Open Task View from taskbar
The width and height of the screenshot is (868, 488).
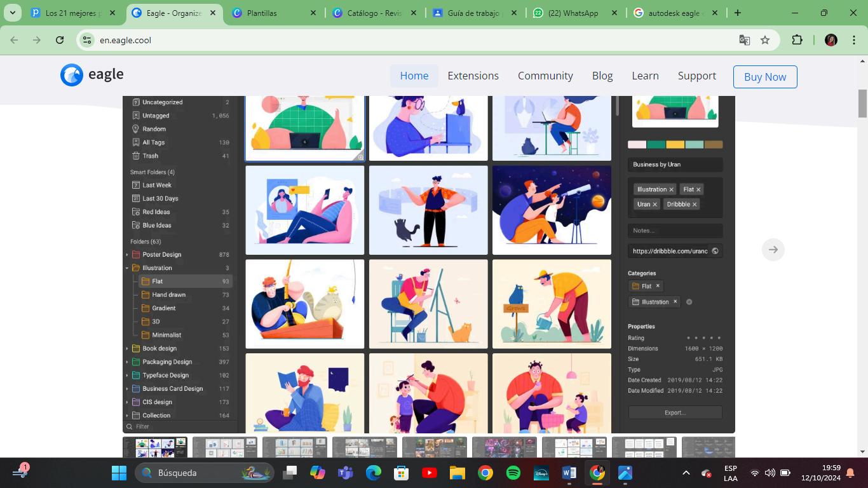[x=290, y=473]
